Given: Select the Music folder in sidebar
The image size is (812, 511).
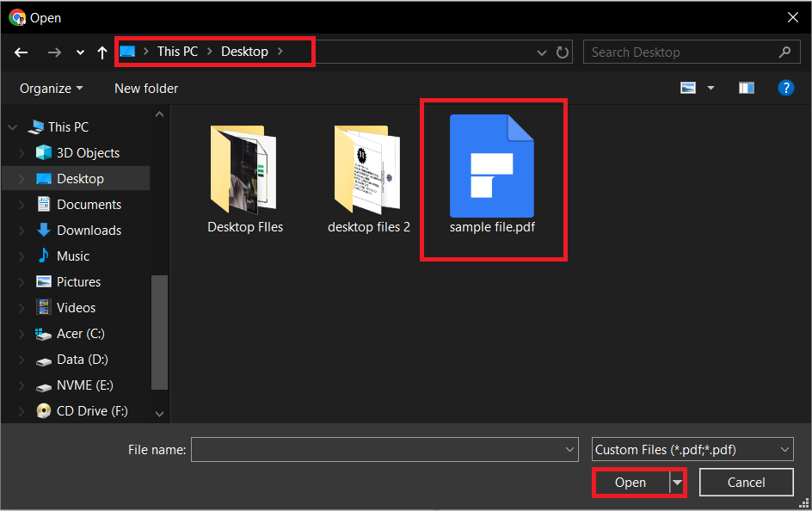Looking at the screenshot, I should (x=71, y=255).
